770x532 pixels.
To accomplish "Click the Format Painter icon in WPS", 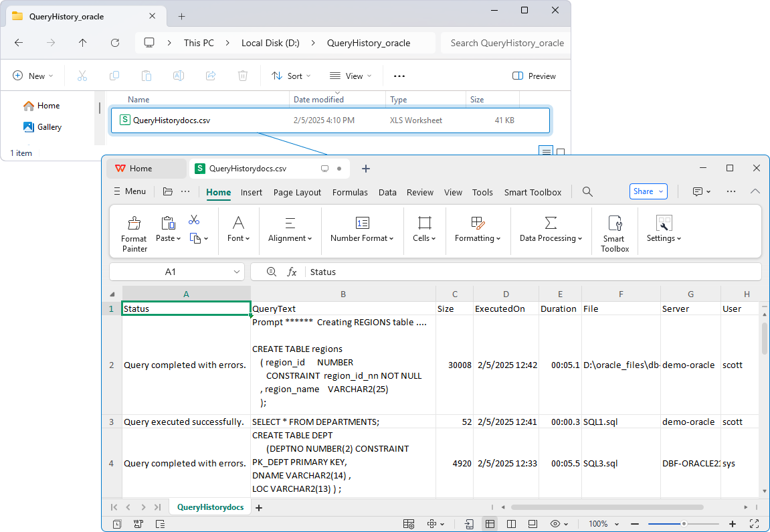I will click(x=134, y=224).
